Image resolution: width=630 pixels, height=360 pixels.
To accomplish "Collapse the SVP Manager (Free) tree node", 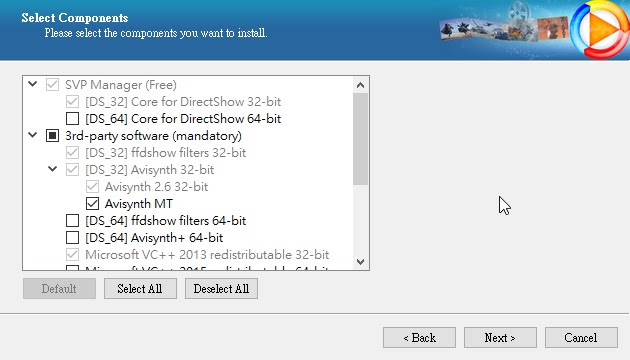I will coord(33,84).
